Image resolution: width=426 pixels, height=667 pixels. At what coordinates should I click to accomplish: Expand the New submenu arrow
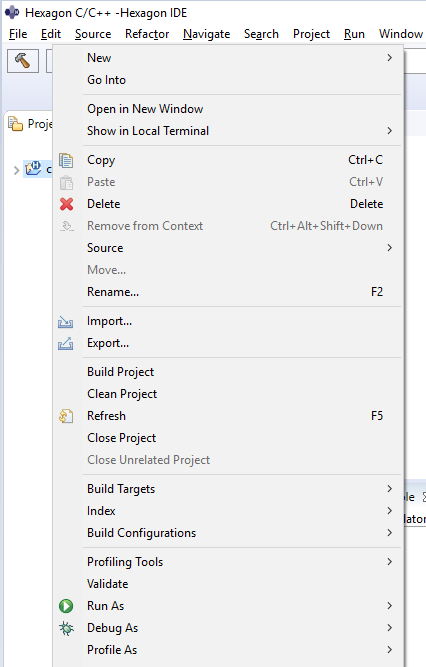pos(389,57)
